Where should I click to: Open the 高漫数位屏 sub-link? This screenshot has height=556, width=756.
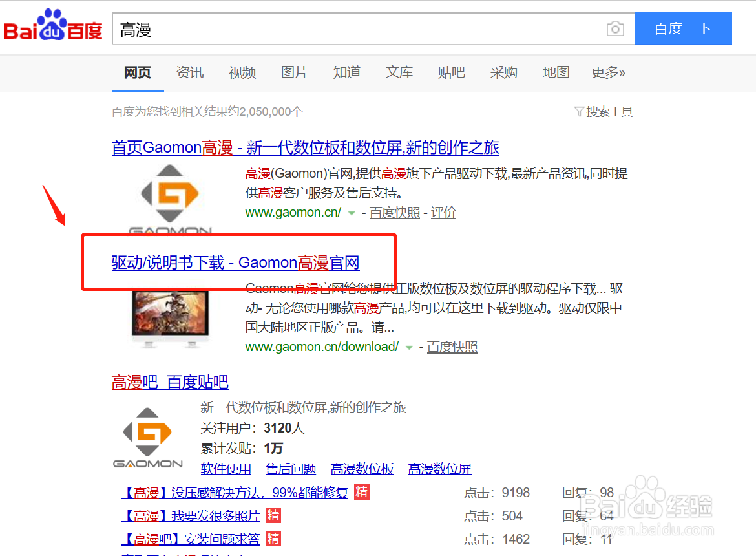point(440,469)
